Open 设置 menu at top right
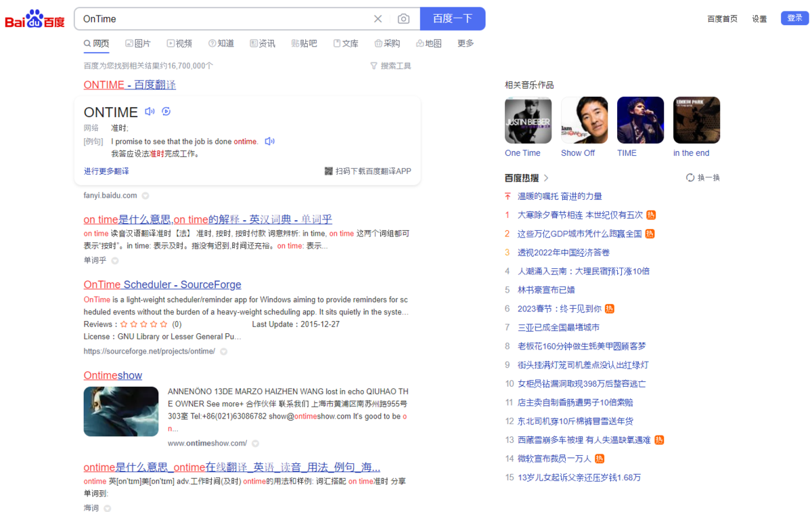 point(759,19)
